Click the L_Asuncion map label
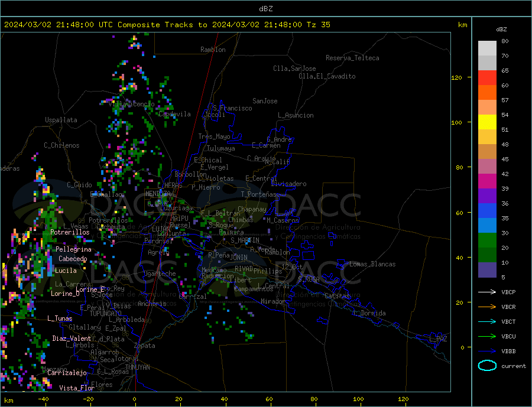This screenshot has height=407, width=532. click(296, 115)
